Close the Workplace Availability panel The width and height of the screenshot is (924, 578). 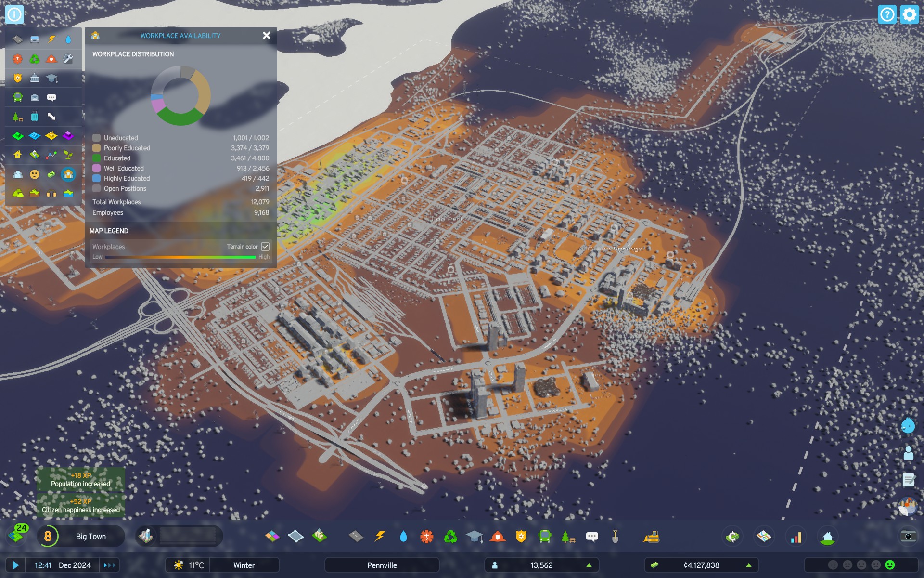pyautogui.click(x=267, y=36)
